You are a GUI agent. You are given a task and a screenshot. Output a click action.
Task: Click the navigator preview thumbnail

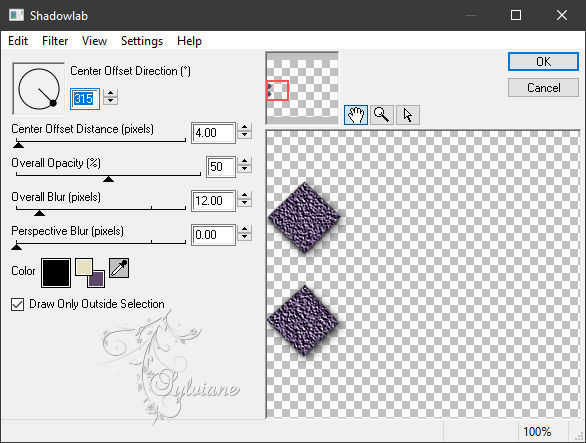(302, 88)
